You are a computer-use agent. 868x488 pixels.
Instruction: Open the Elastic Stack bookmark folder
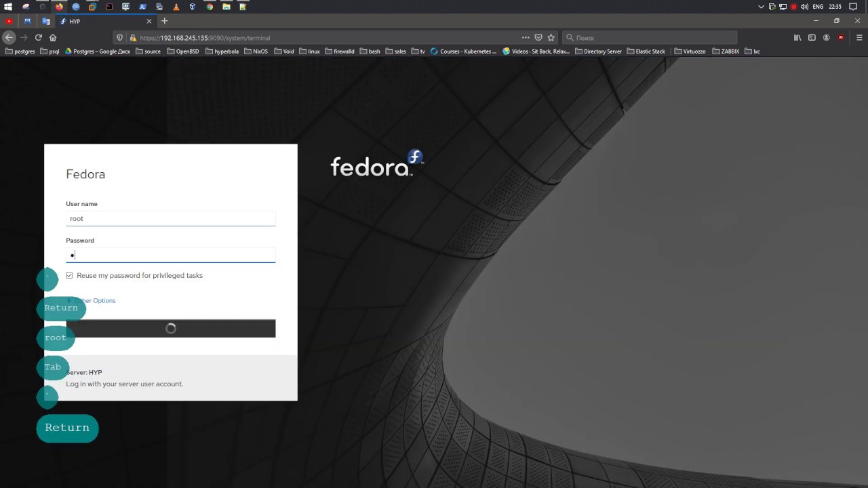[646, 52]
